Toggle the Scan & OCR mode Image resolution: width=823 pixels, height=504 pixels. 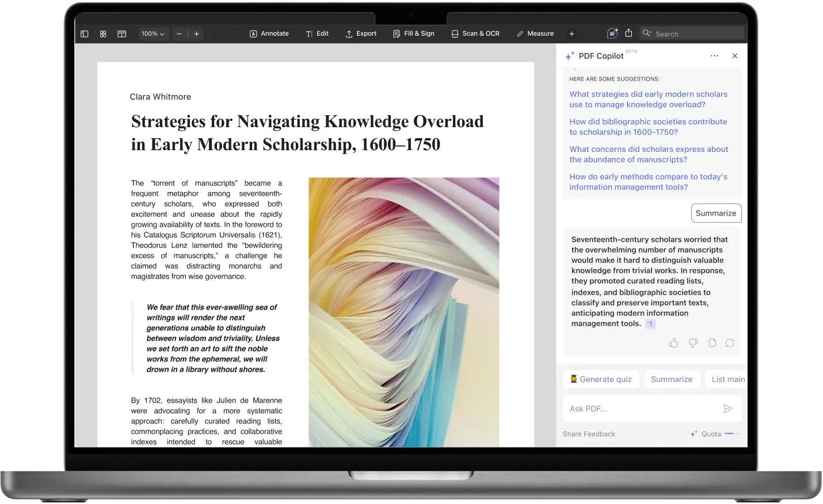pyautogui.click(x=475, y=33)
